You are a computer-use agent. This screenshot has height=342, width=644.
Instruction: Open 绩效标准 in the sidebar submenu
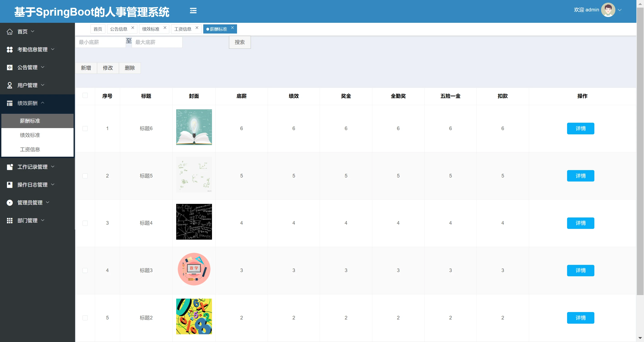tap(30, 135)
